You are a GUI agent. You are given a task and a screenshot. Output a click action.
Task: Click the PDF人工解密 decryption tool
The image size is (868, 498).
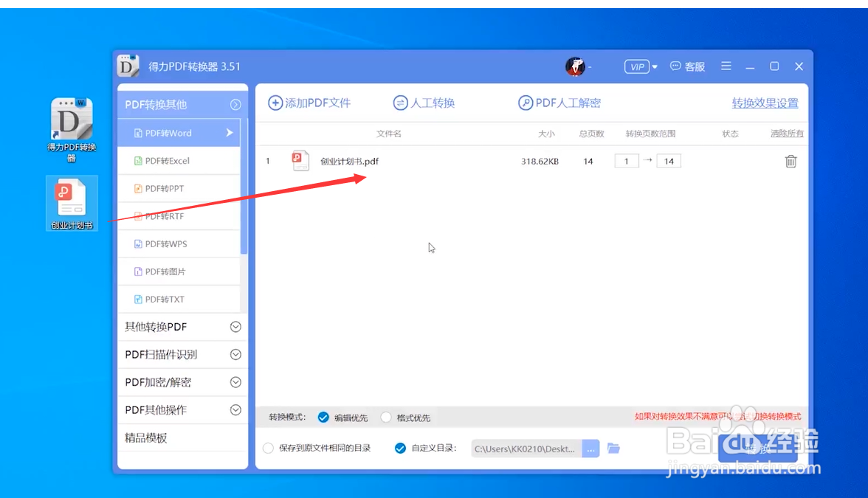click(x=559, y=103)
